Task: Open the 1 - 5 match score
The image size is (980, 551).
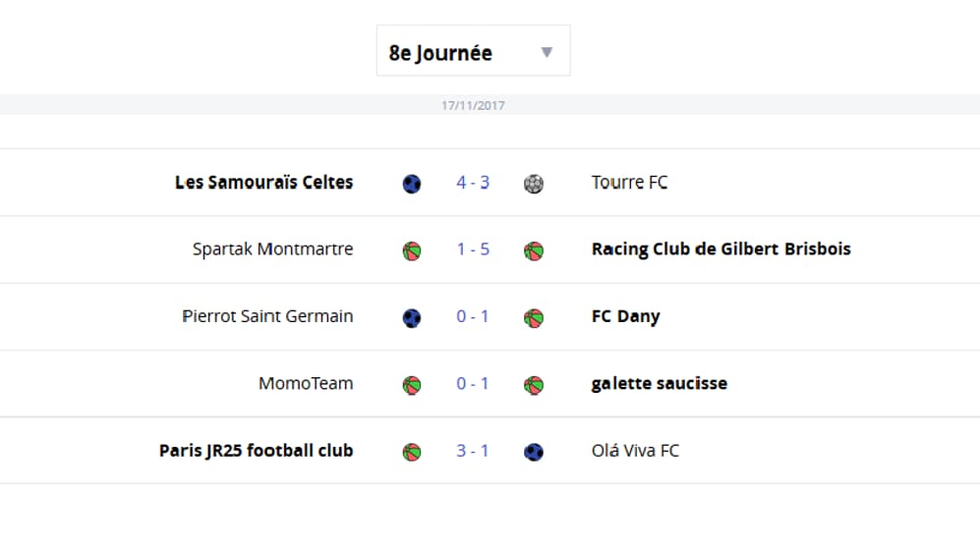Action: coord(473,249)
